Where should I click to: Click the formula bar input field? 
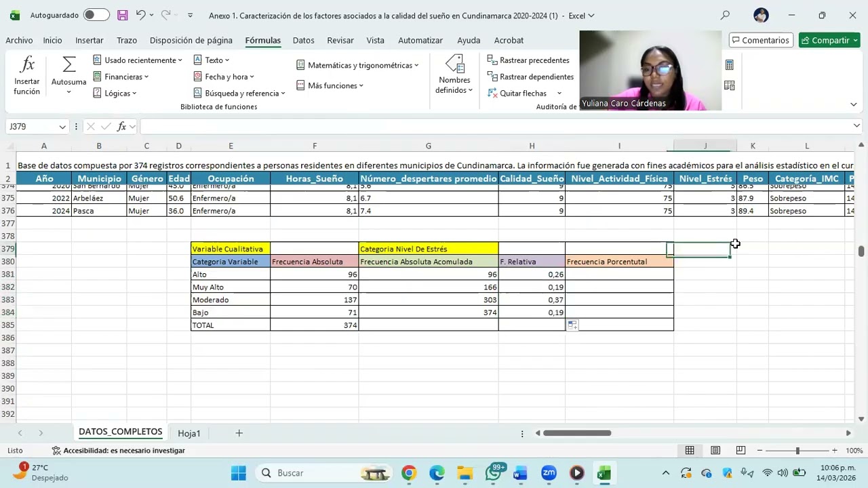495,126
